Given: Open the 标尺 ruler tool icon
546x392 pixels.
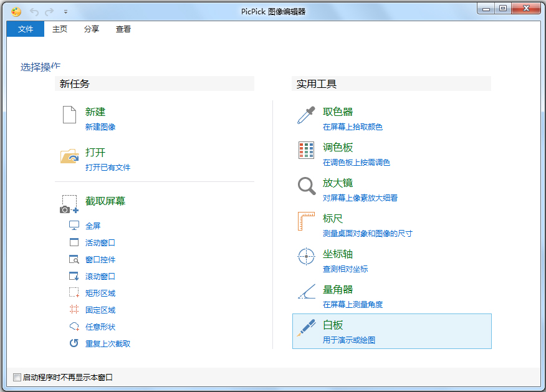Looking at the screenshot, I should 306,221.
